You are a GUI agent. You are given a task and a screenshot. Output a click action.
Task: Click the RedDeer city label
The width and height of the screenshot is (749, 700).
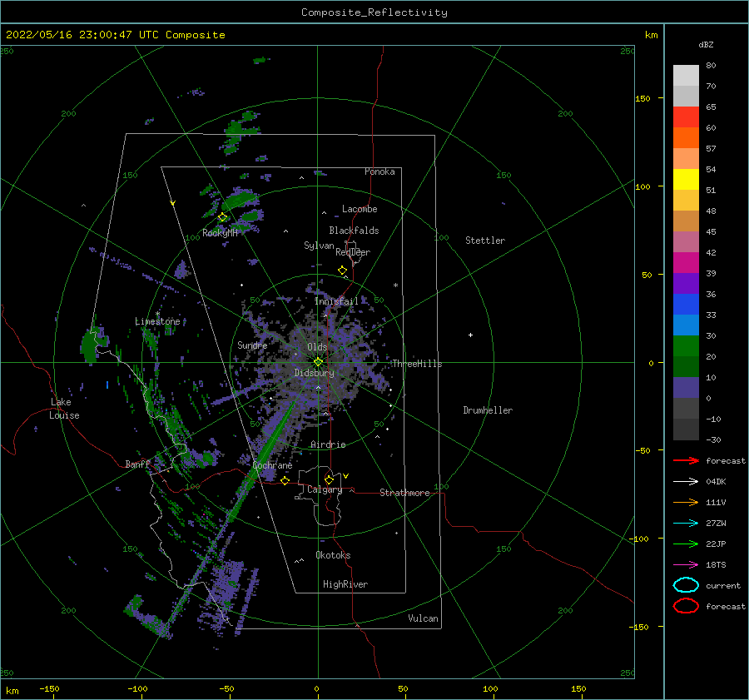(x=353, y=252)
